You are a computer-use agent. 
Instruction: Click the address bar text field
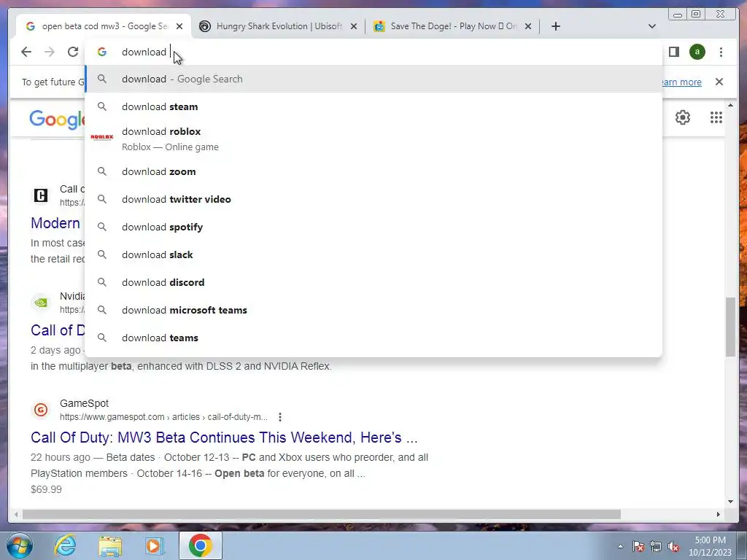click(x=373, y=52)
